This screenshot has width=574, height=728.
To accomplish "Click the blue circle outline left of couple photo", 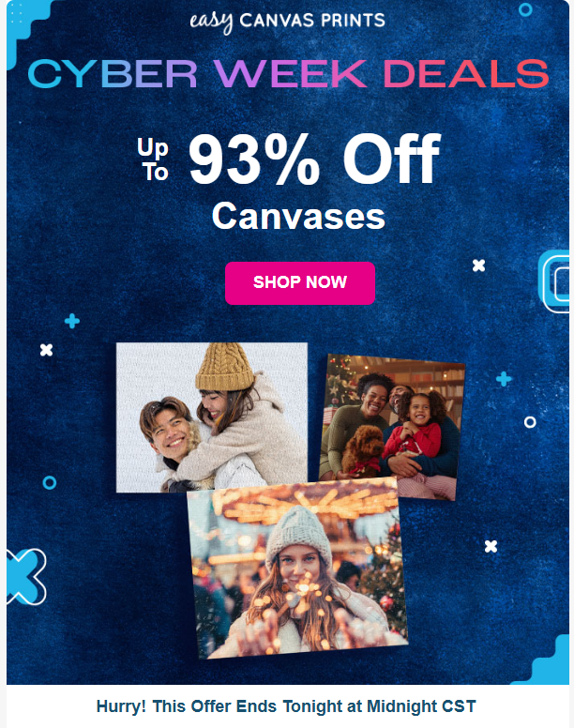I will point(49,482).
